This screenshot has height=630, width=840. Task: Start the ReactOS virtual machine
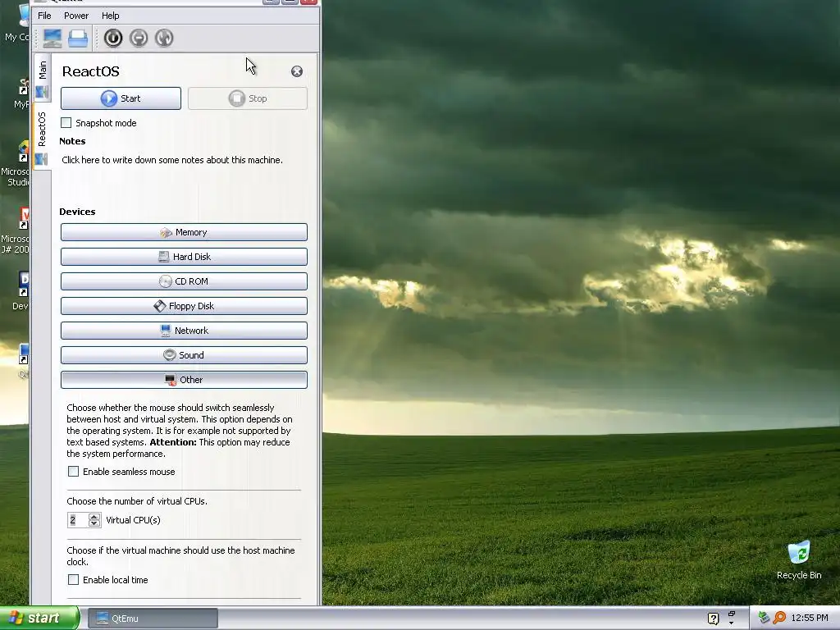pos(121,98)
